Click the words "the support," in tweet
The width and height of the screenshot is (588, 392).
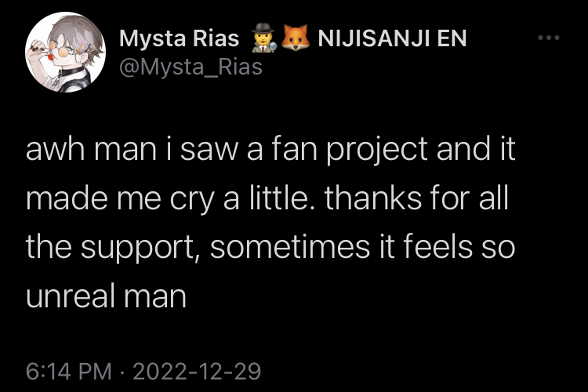pos(110,249)
